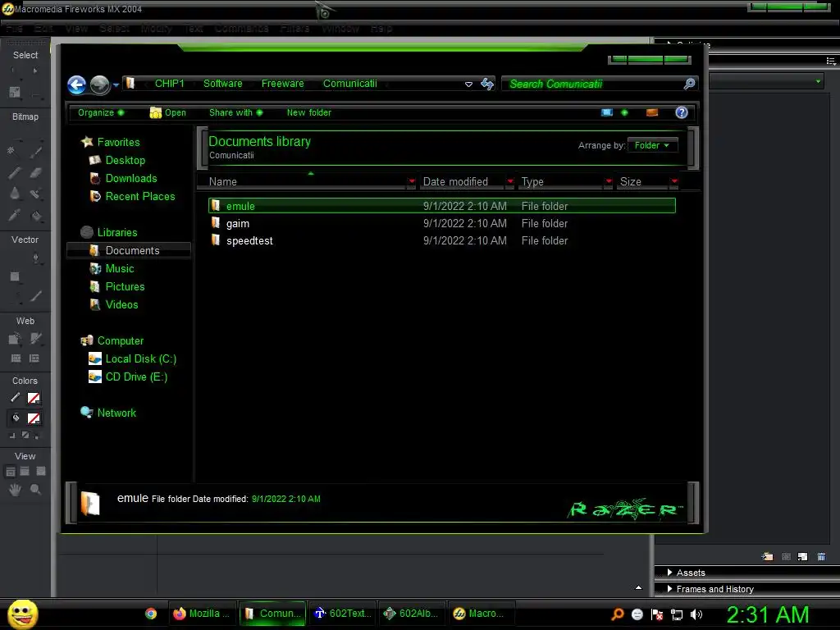Click the new folder icon in Layers panel
Viewport: 840px width, 630px height.
(x=767, y=557)
